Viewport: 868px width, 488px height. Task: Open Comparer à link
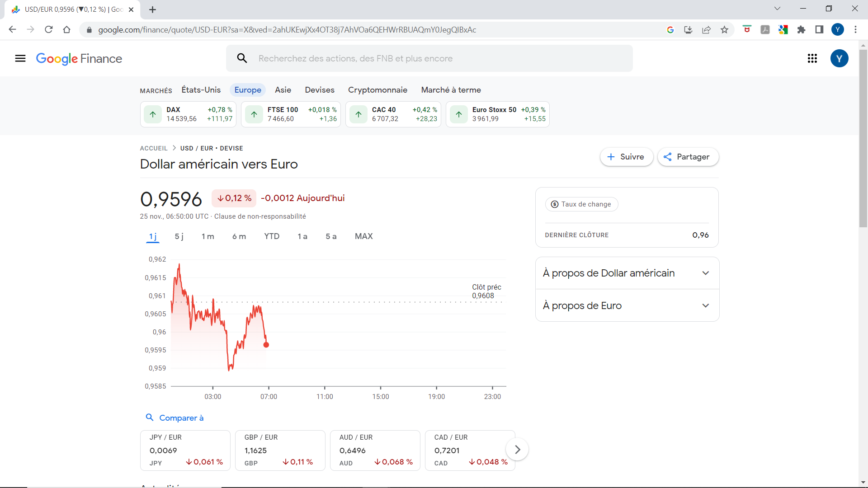pos(181,418)
